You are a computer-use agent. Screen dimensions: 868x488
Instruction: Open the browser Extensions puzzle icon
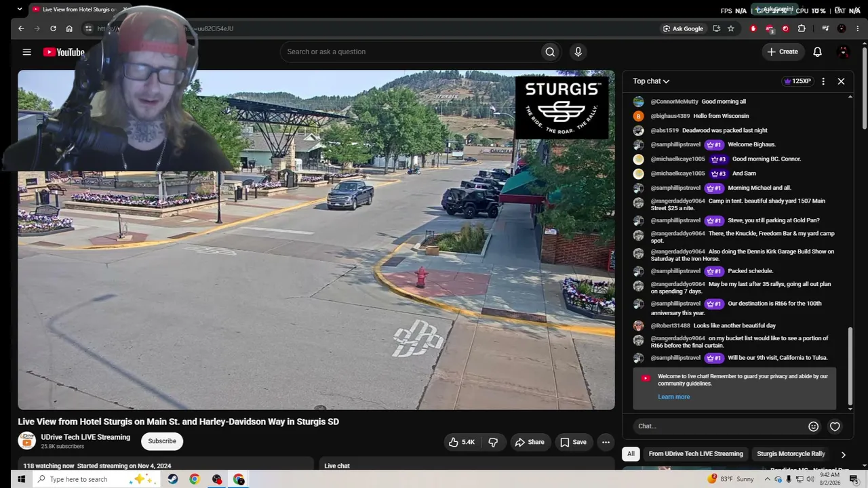tap(802, 28)
